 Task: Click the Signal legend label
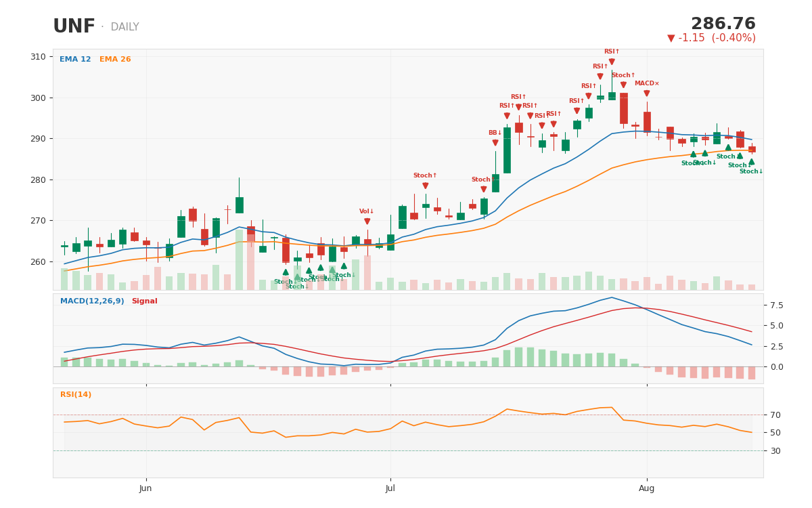[144, 301]
